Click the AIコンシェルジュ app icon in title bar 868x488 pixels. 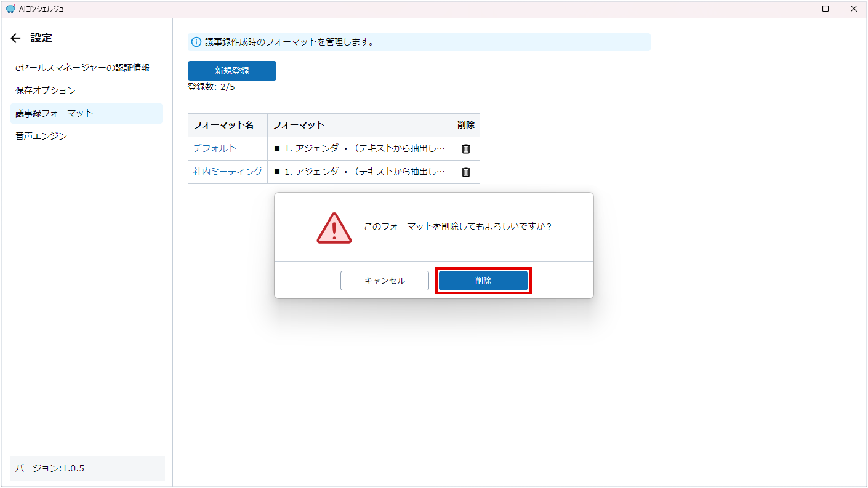tap(10, 9)
